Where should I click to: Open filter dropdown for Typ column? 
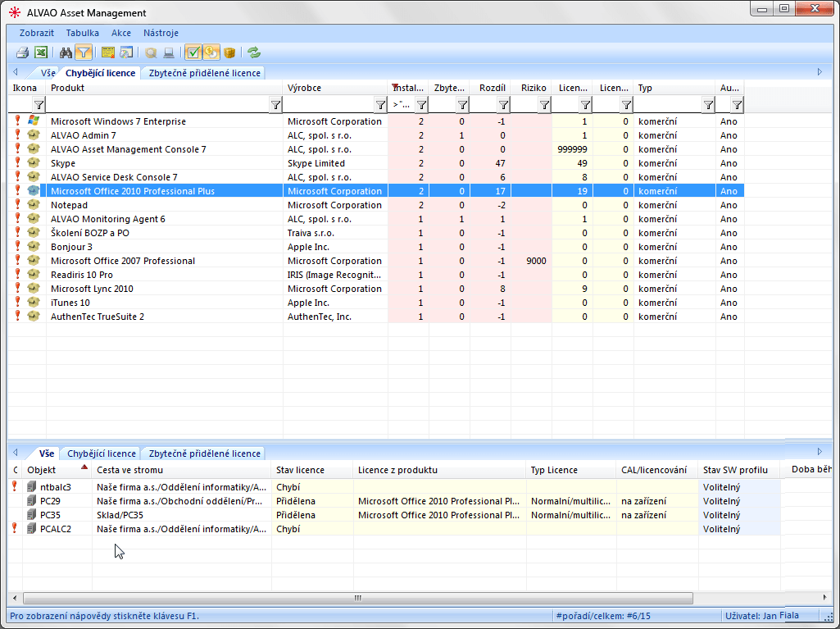708,105
